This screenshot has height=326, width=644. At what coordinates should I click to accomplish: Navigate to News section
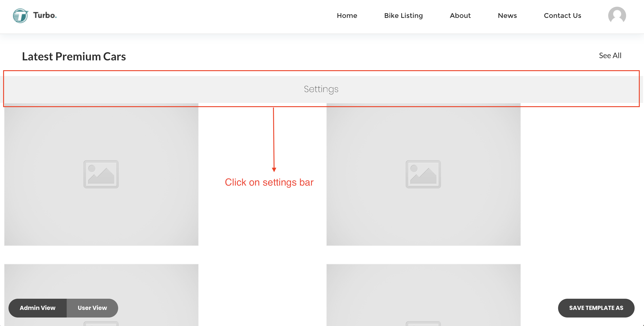[507, 15]
